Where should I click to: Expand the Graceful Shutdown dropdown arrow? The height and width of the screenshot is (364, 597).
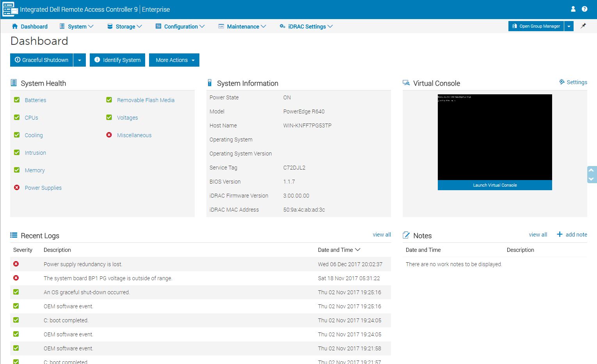click(80, 60)
